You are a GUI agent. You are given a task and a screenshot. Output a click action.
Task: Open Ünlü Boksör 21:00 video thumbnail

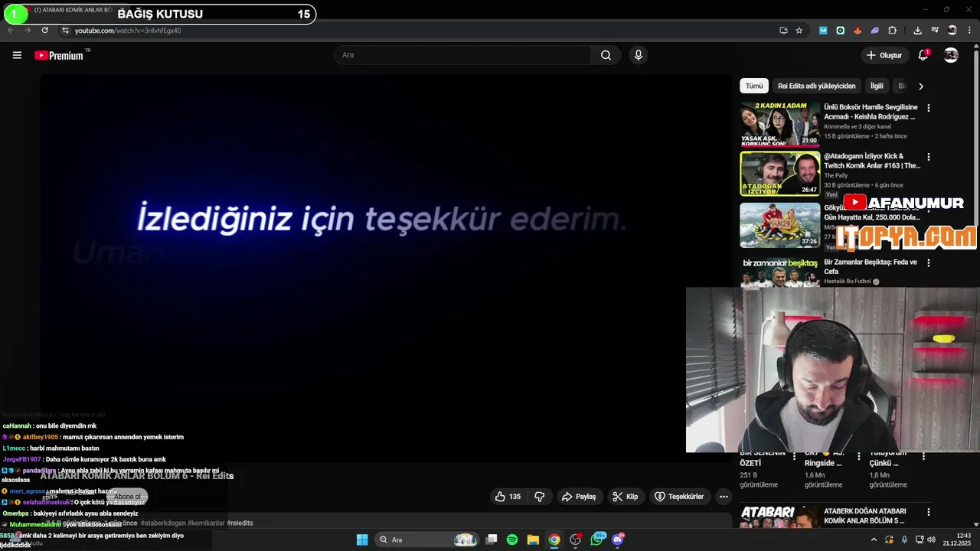click(x=780, y=125)
